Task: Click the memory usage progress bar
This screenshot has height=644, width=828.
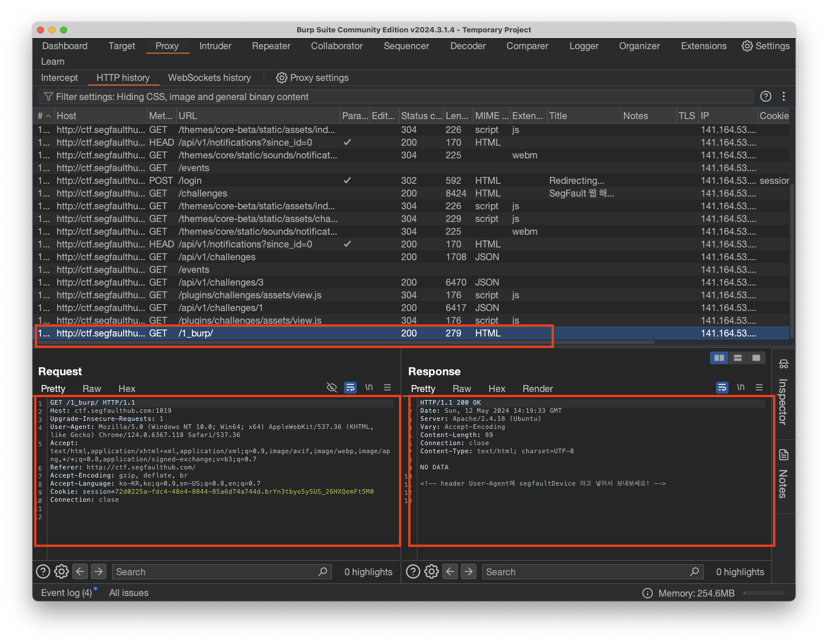Action: [x=764, y=593]
